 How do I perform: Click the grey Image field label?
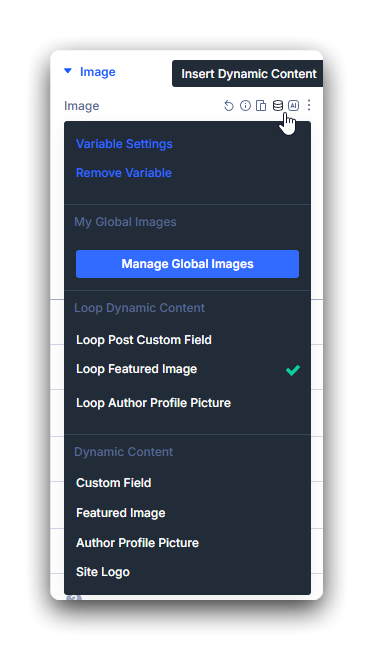coord(82,106)
